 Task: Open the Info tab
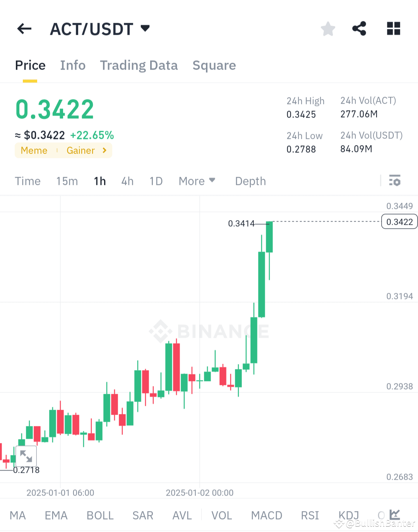(x=72, y=65)
